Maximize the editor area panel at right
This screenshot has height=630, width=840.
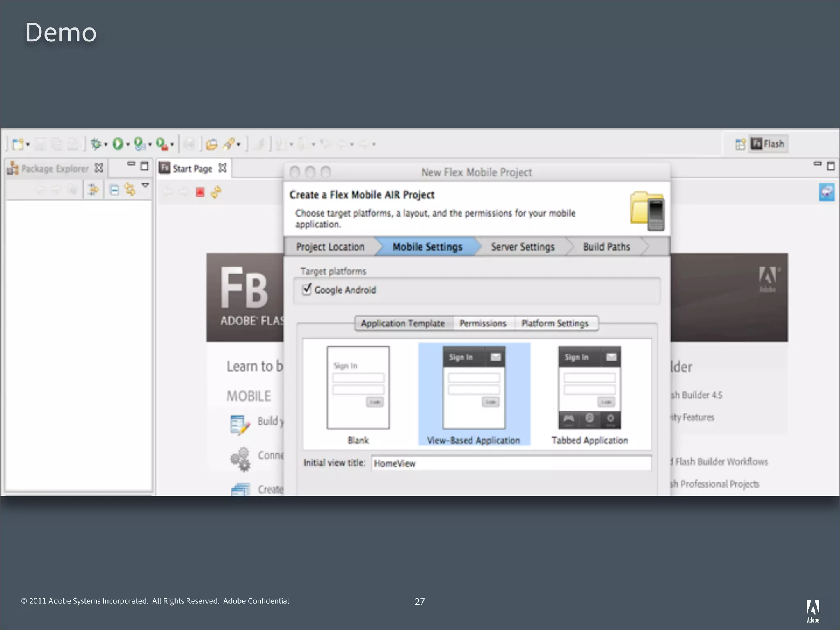click(831, 166)
